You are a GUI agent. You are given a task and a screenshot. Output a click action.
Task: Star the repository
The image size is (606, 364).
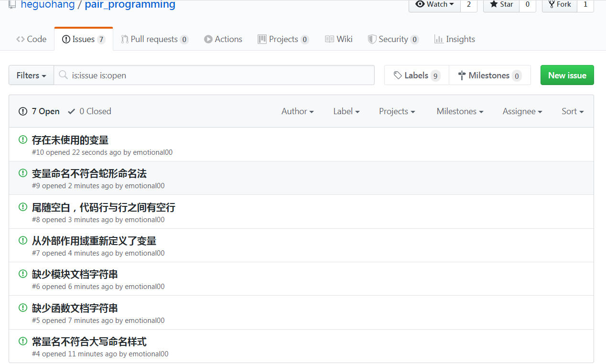[501, 5]
